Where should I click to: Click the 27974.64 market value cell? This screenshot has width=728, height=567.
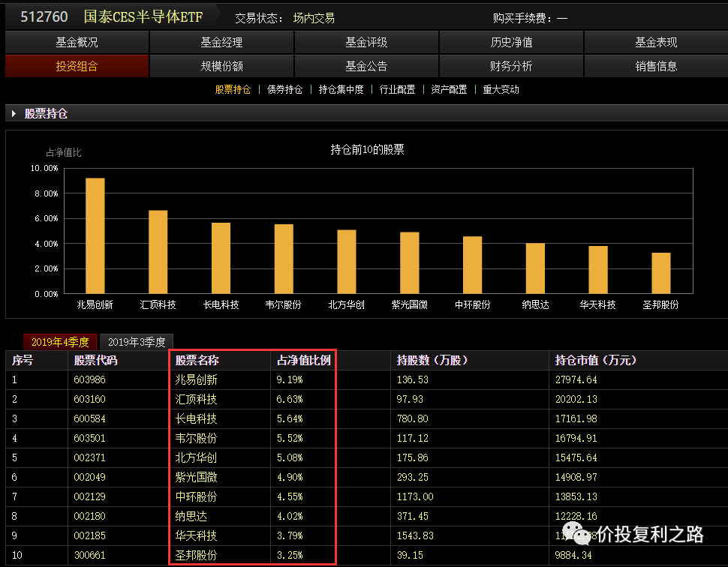point(576,379)
